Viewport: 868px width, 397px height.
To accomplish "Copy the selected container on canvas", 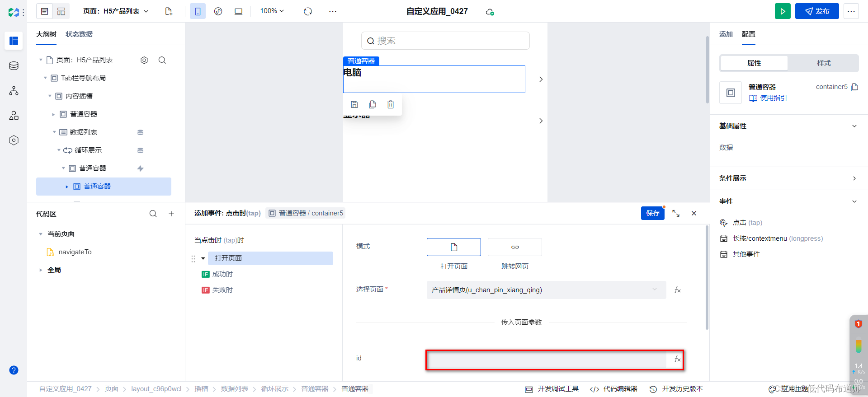I will tap(373, 104).
